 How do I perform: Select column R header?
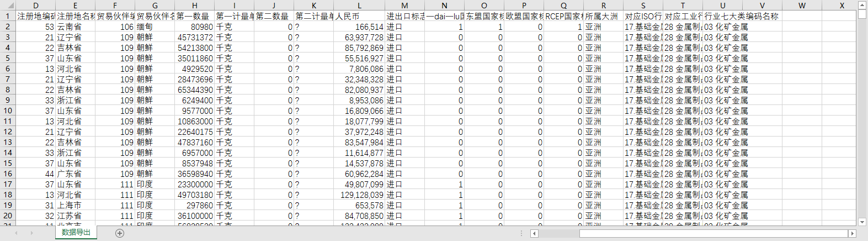(603, 6)
